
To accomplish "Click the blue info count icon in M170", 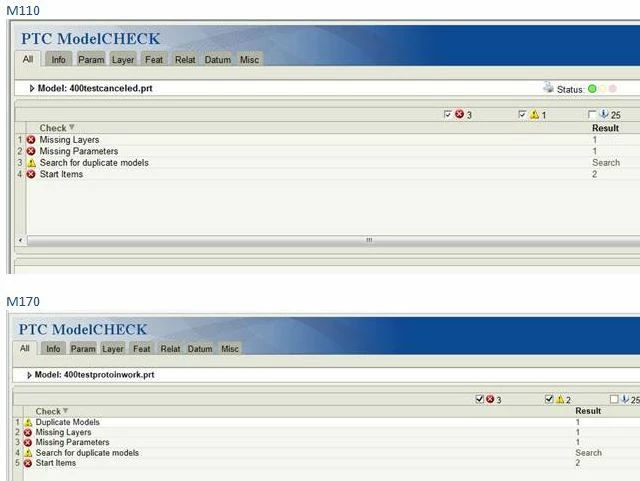I will pos(624,399).
